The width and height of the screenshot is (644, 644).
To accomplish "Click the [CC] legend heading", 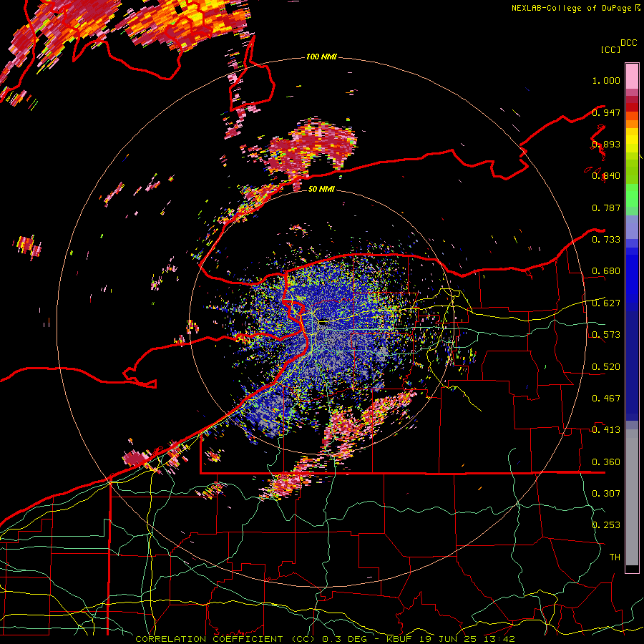I will [610, 49].
